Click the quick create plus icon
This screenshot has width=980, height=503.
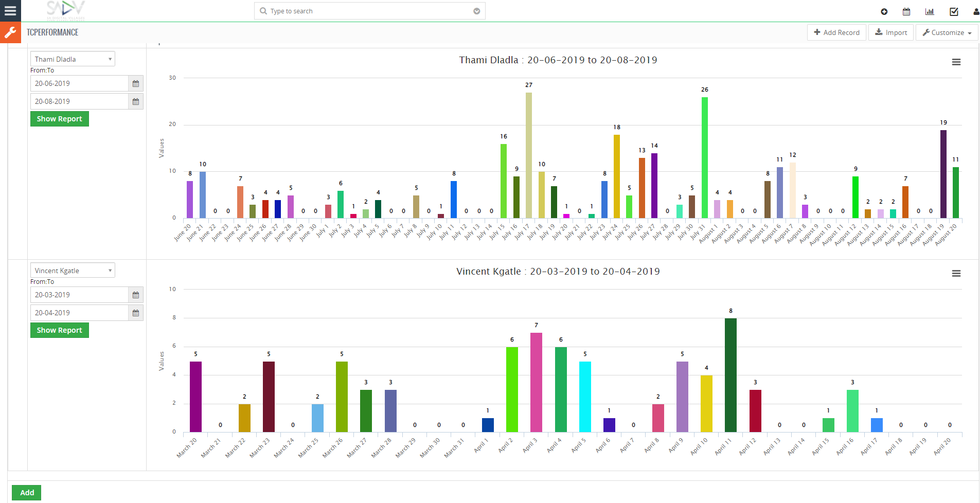(884, 11)
